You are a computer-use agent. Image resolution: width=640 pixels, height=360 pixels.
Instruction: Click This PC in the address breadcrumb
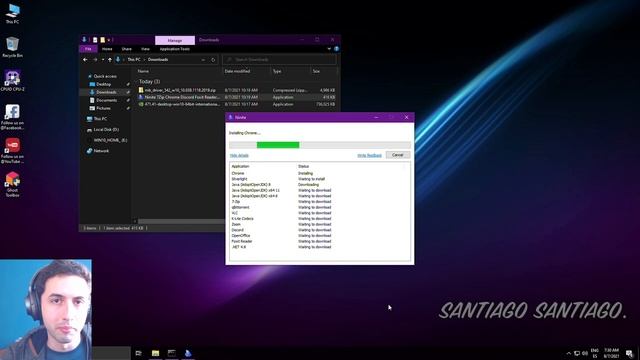134,60
